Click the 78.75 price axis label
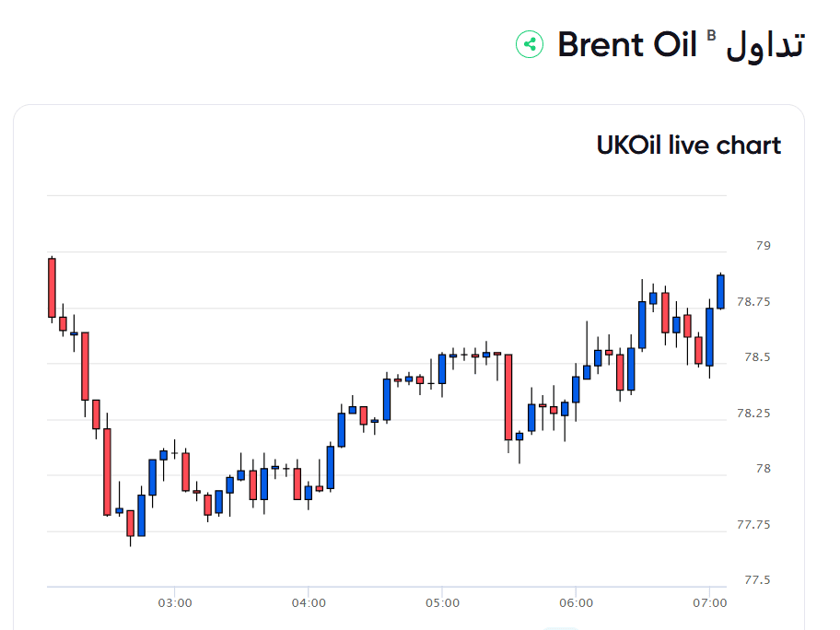 753,301
